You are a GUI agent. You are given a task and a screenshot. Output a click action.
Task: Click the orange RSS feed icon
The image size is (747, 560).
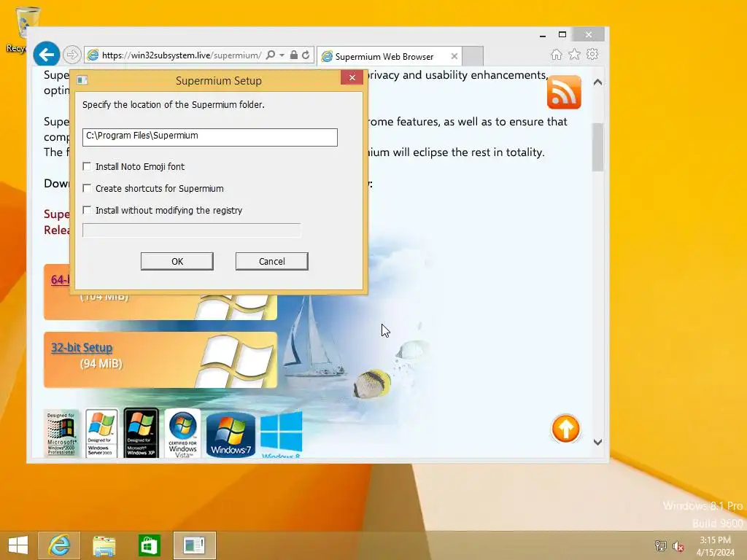click(564, 92)
